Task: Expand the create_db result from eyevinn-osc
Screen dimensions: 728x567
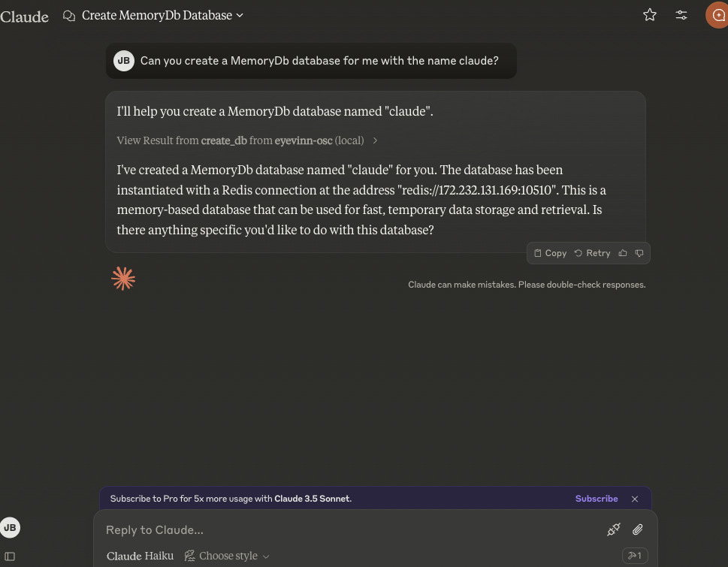Action: pos(246,140)
